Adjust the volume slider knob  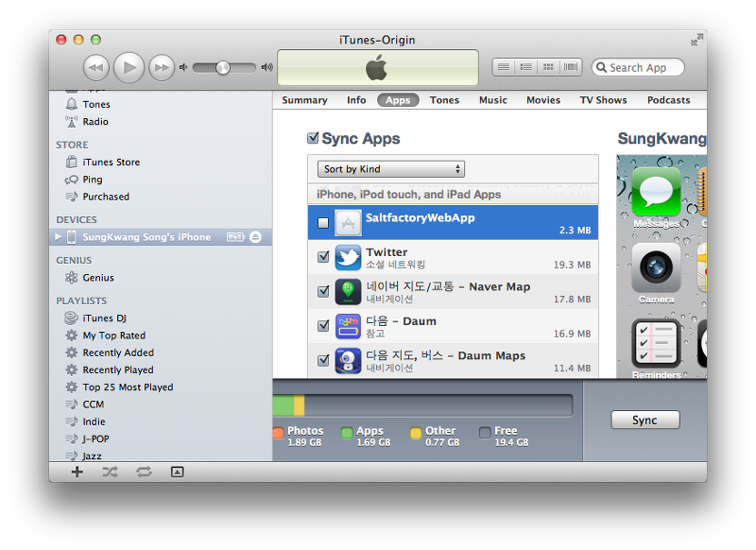pos(223,67)
